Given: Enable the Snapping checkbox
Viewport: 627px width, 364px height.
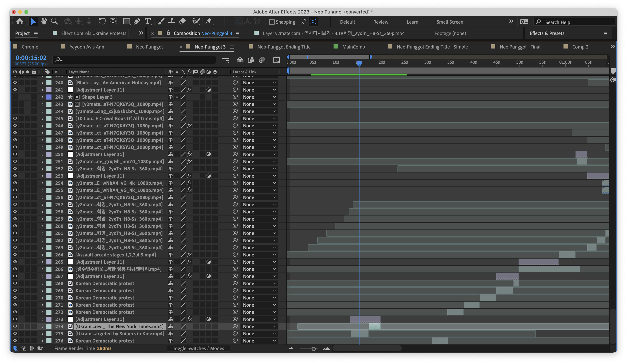Looking at the screenshot, I should click(x=272, y=22).
